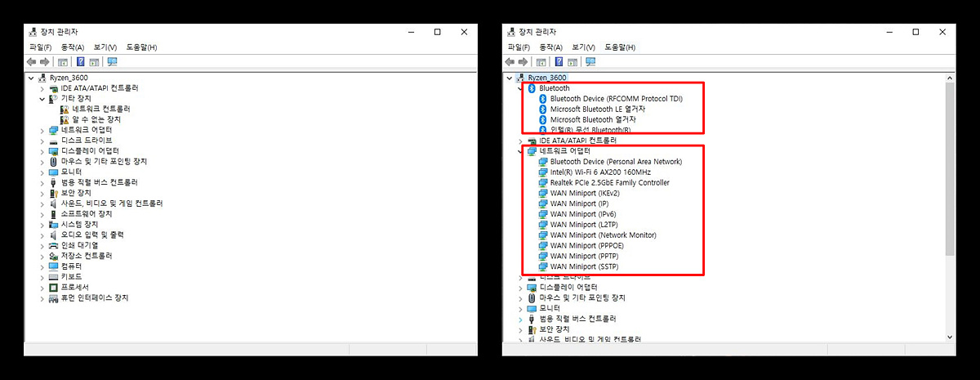Open 동작(A) menu in left window
This screenshot has height=380, width=980.
pos(73,47)
